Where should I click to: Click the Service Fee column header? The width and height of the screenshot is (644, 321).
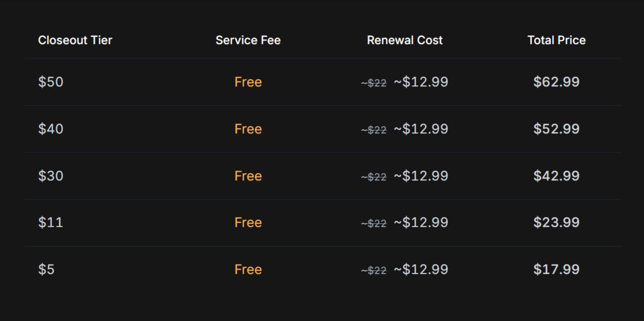pos(248,40)
